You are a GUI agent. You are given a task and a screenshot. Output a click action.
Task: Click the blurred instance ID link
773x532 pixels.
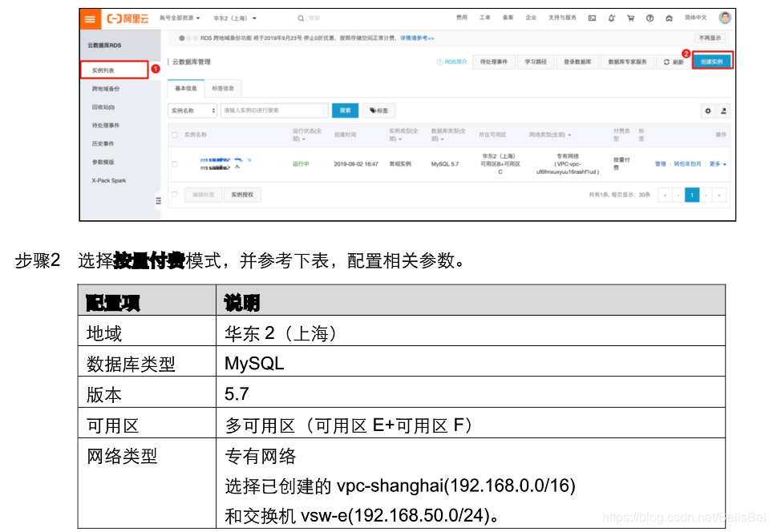[225, 160]
